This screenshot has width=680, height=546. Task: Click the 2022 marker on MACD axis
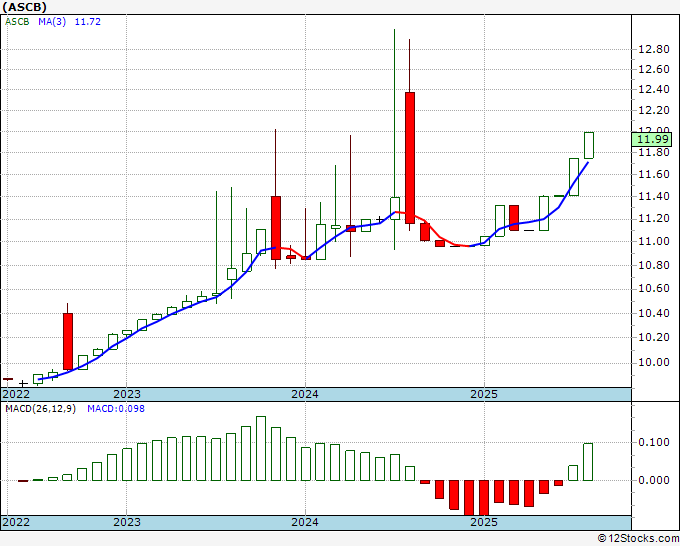(16, 522)
